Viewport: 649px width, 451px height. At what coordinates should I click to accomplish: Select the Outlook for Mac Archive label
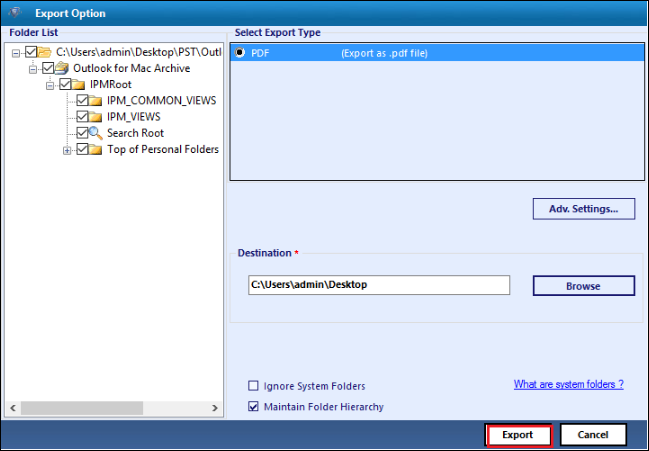click(132, 68)
